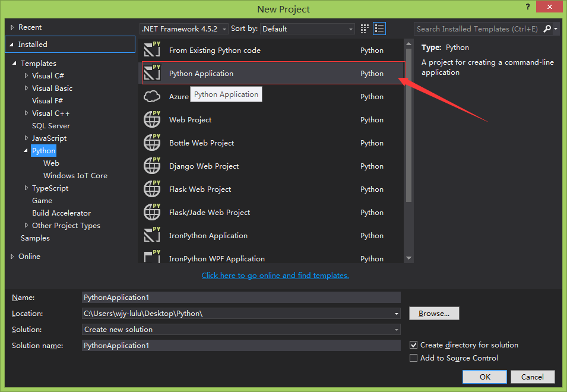Open the search options dropdown arrow
The width and height of the screenshot is (567, 392).
[556, 29]
